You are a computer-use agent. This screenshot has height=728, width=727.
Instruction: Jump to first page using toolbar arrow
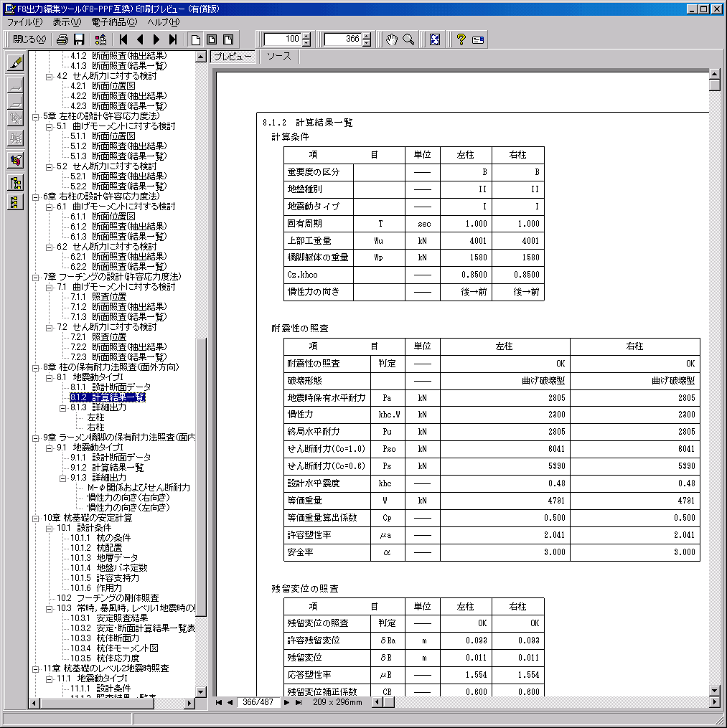pos(123,39)
